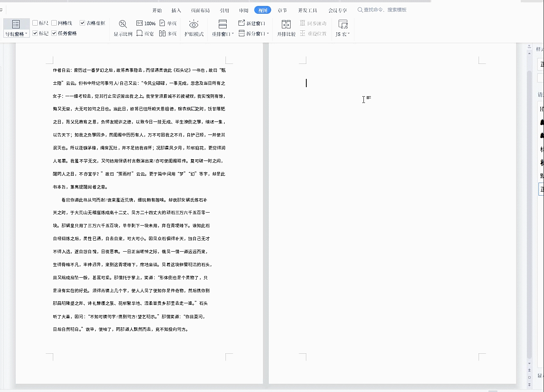
Task: Expand the 导航窗格 dropdown arrow
Action: pos(26,34)
